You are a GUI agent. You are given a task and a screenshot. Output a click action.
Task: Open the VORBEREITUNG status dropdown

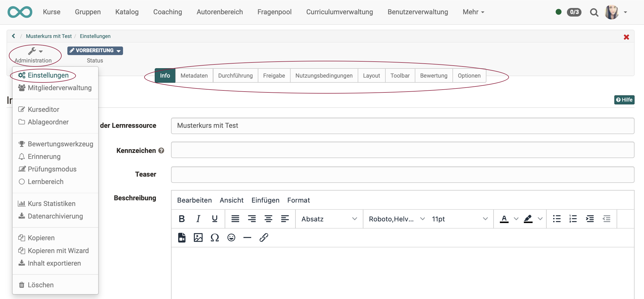pyautogui.click(x=95, y=50)
